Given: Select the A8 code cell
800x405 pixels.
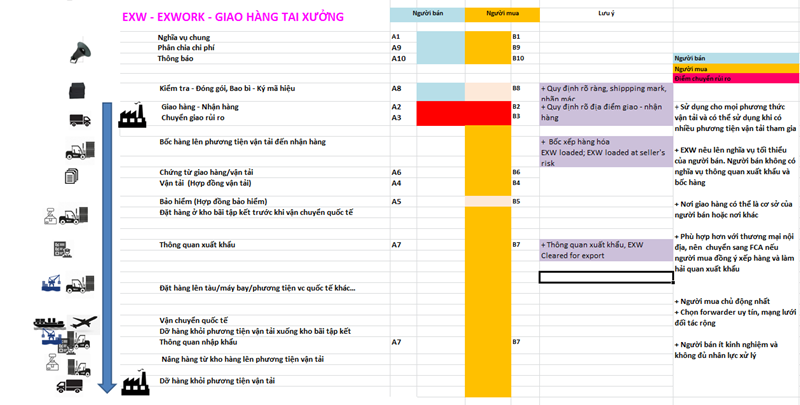Looking at the screenshot, I should (396, 89).
